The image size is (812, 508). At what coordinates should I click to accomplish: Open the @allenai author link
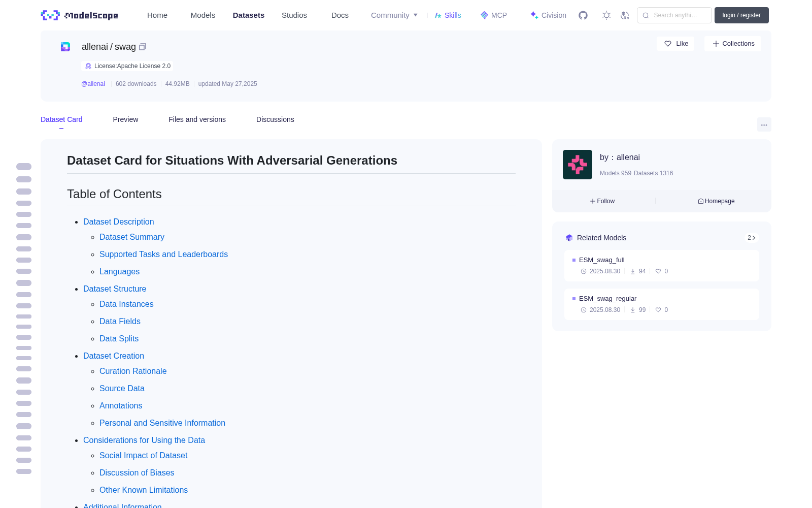(93, 84)
